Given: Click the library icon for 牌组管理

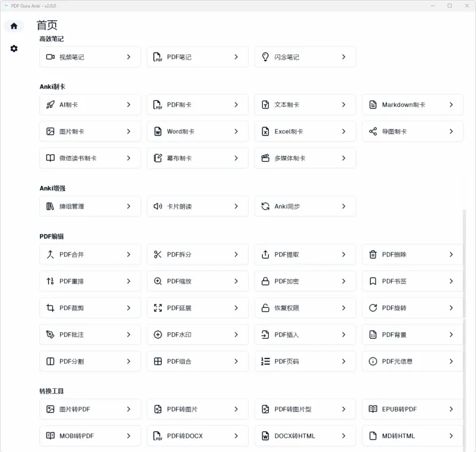Looking at the screenshot, I should [50, 207].
